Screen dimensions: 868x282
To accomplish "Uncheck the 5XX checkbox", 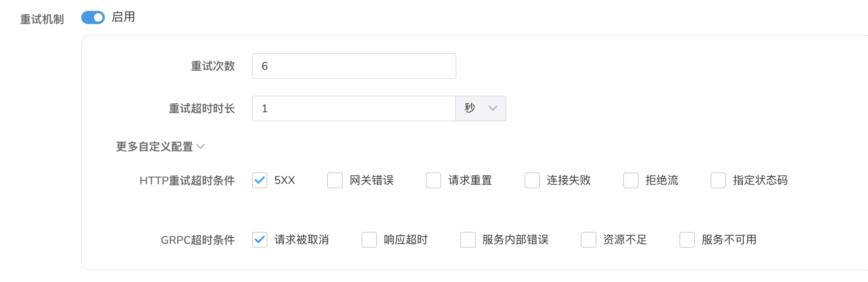I will pyautogui.click(x=260, y=180).
